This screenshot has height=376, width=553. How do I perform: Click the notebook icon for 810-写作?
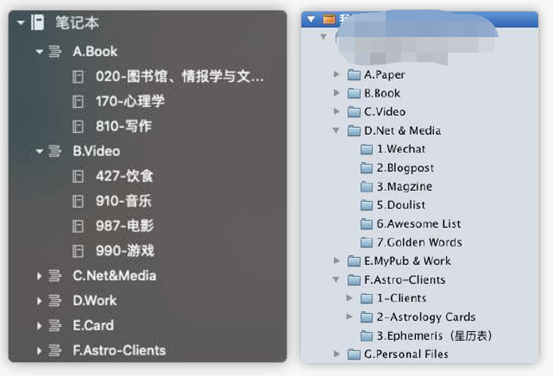[78, 126]
